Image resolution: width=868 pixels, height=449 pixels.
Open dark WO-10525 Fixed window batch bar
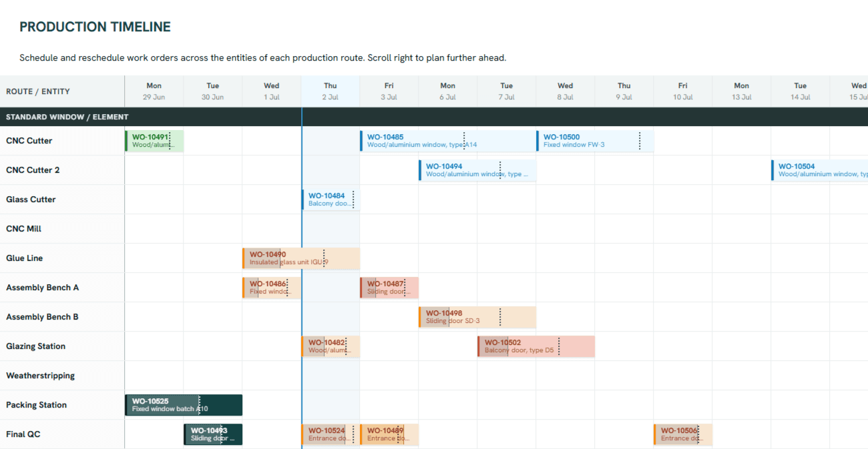pyautogui.click(x=184, y=405)
